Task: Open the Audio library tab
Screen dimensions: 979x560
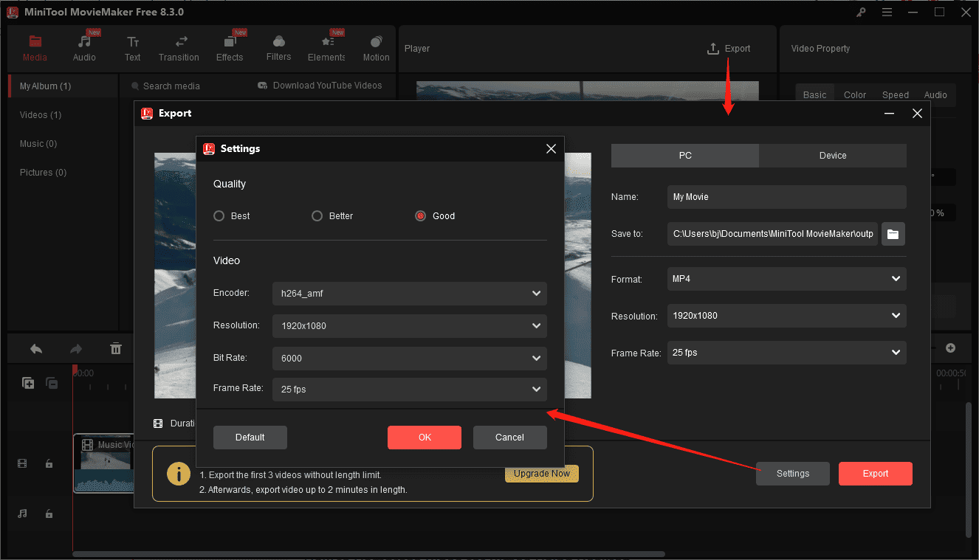Action: coord(84,49)
